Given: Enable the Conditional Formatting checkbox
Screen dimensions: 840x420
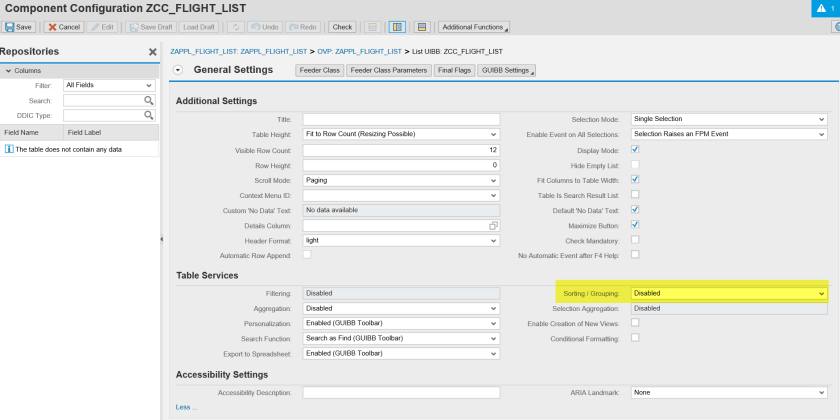Looking at the screenshot, I should 635,338.
